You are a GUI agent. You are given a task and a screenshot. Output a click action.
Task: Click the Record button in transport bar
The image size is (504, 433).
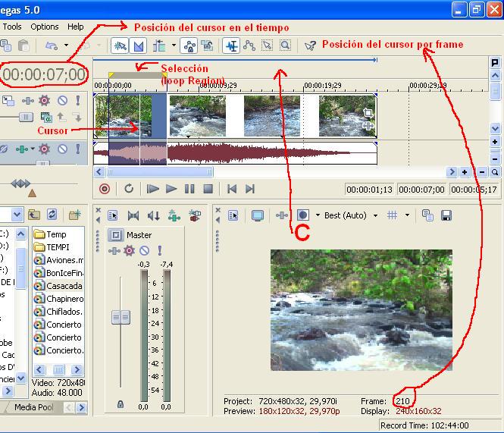(105, 189)
